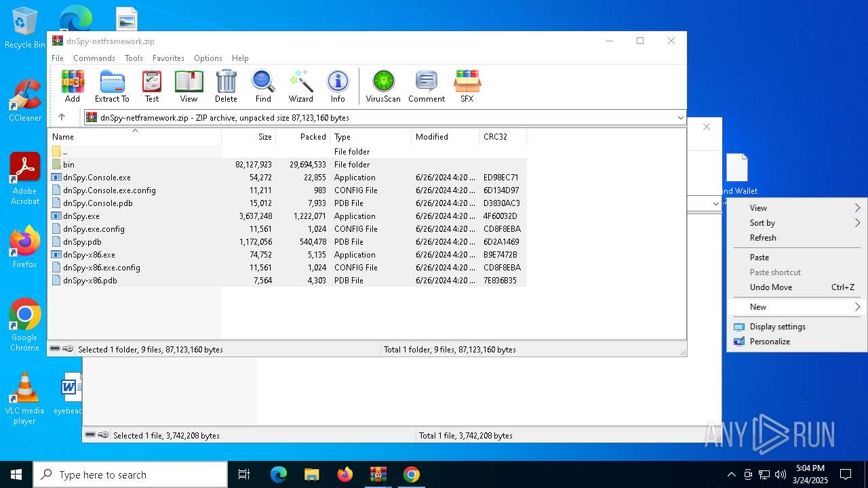Click the Add toolbar icon
This screenshot has width=868, height=488.
(x=73, y=86)
